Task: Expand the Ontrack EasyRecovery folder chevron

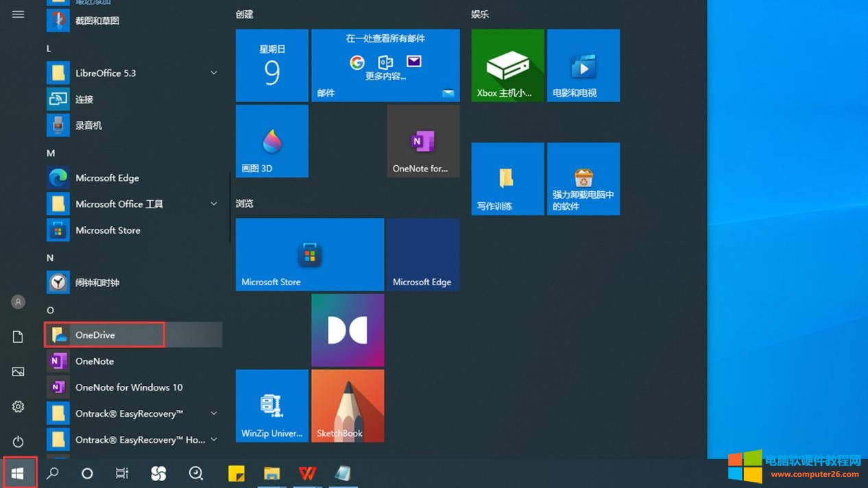Action: [x=213, y=413]
